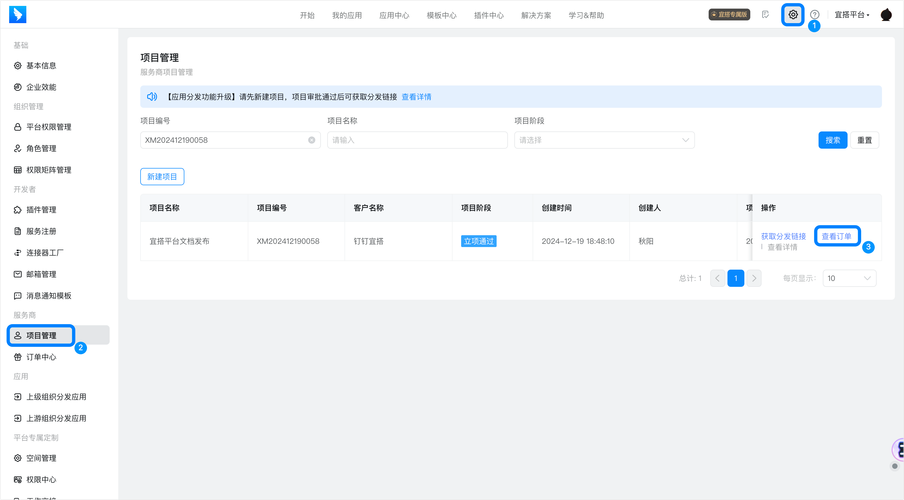Image resolution: width=904 pixels, height=500 pixels.
Task: Expand the 宜搭平台 account dropdown
Action: (852, 15)
